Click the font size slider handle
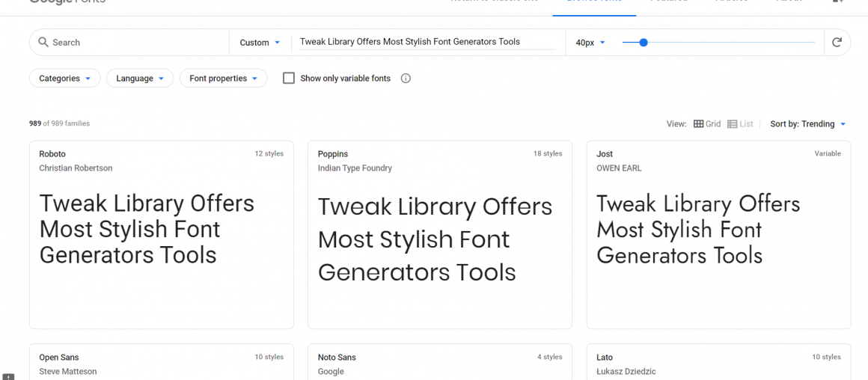The height and width of the screenshot is (380, 868). coord(644,42)
